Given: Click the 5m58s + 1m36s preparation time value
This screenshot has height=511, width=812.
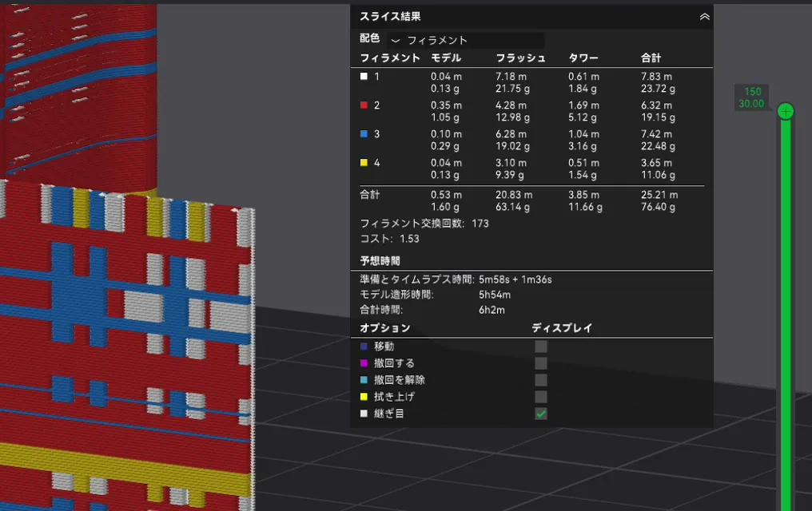Looking at the screenshot, I should click(515, 279).
